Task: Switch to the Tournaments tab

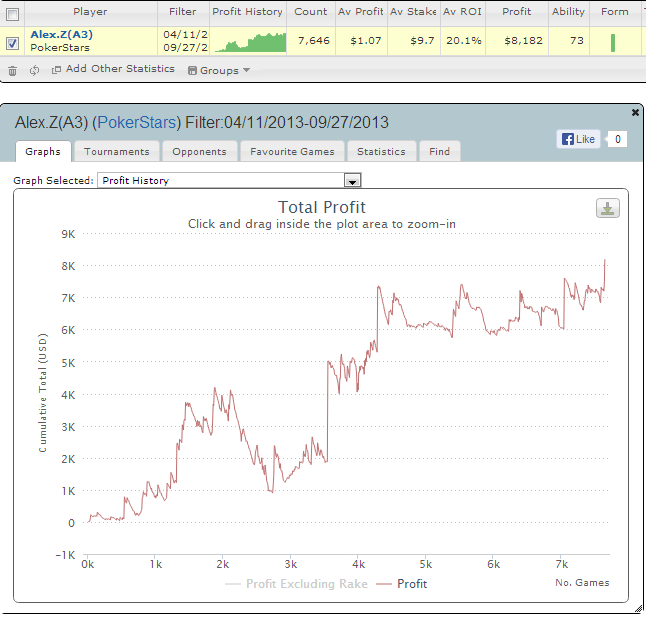Action: click(117, 152)
